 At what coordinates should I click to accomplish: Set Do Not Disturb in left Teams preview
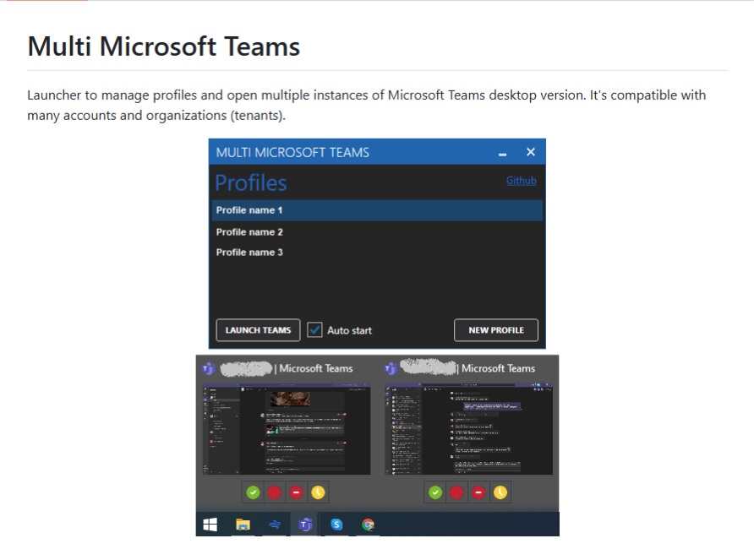[296, 492]
